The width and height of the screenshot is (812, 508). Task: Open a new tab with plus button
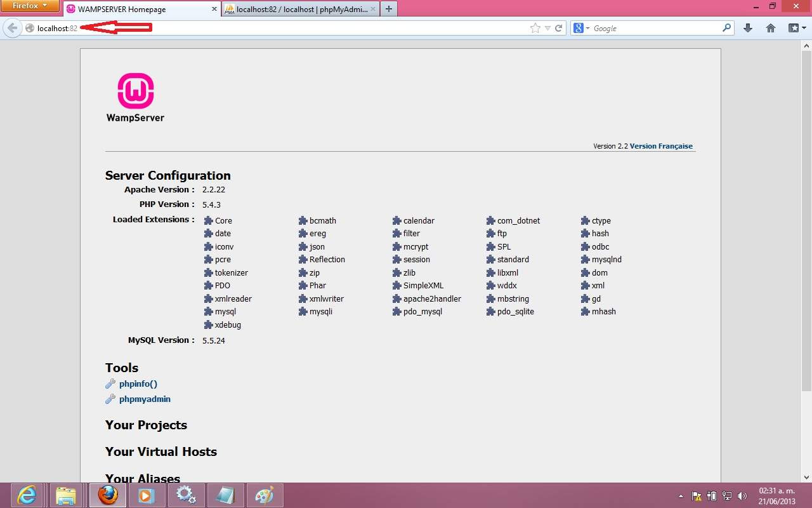coord(388,9)
